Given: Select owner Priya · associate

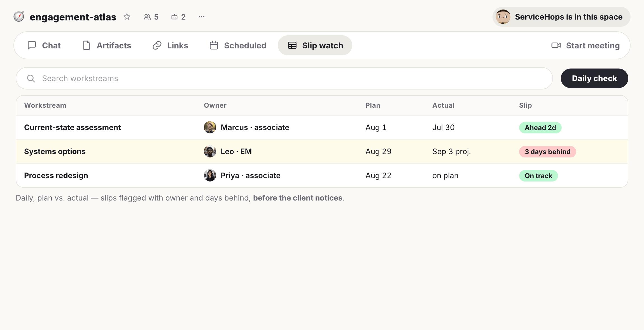Looking at the screenshot, I should coord(251,176).
